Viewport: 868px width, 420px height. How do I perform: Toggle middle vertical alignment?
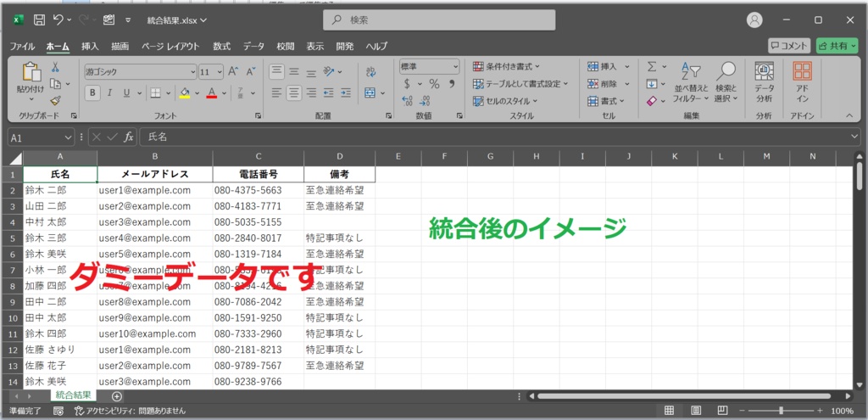[x=294, y=71]
